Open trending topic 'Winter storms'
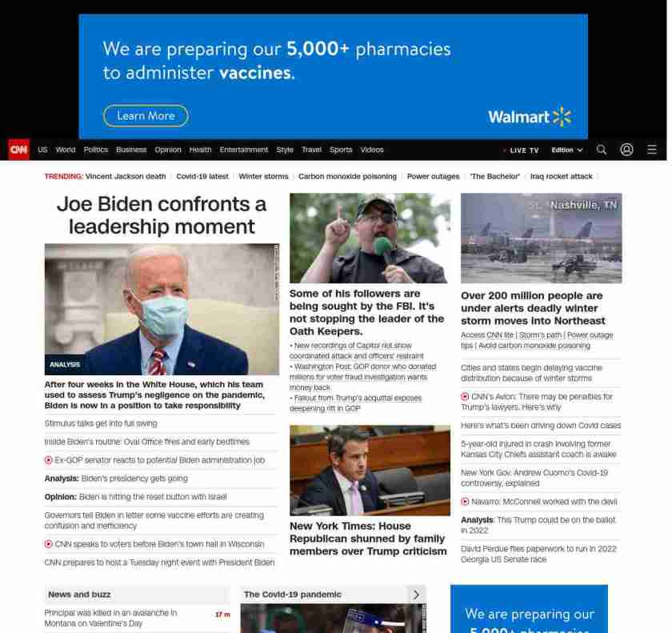Viewport: 672px width, 633px height. tap(263, 177)
